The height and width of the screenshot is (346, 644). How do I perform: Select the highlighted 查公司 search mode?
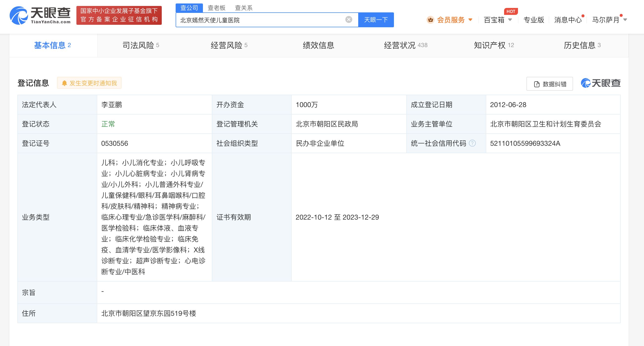point(189,7)
